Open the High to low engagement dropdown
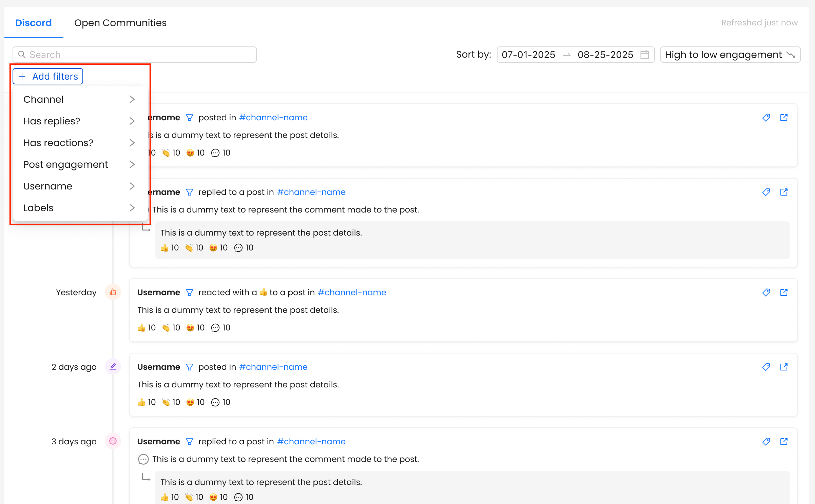The height and width of the screenshot is (504, 815). pyautogui.click(x=730, y=55)
